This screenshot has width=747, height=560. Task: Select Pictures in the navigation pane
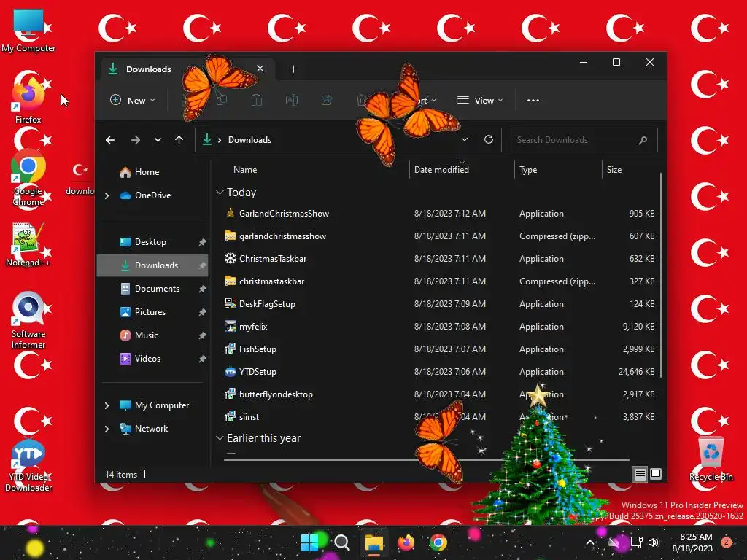click(152, 312)
